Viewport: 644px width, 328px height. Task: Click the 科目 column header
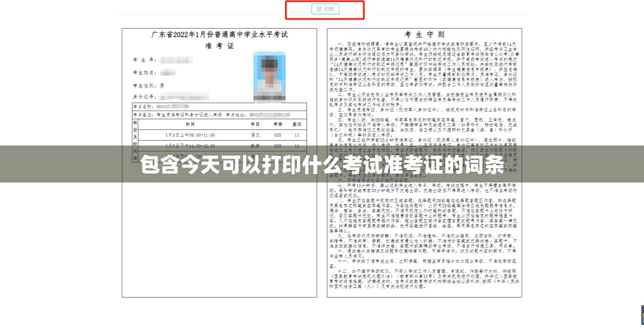point(255,124)
